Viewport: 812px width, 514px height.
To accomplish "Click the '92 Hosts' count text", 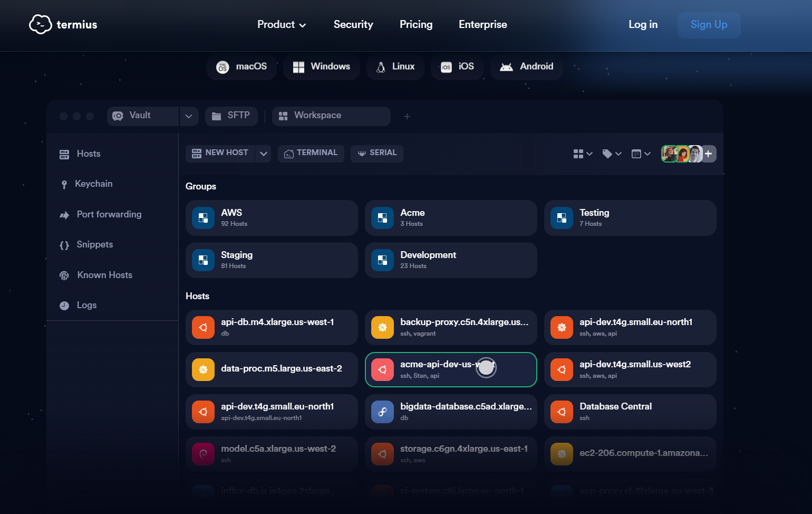I will pos(234,224).
